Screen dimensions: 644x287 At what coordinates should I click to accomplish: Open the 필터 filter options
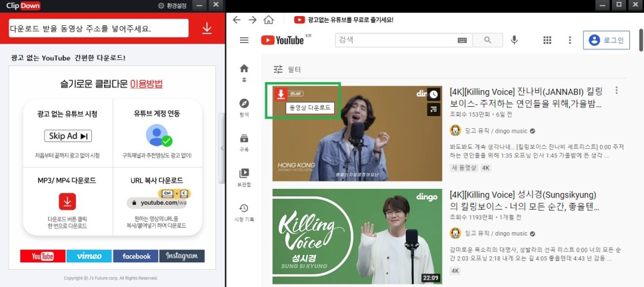pos(287,69)
